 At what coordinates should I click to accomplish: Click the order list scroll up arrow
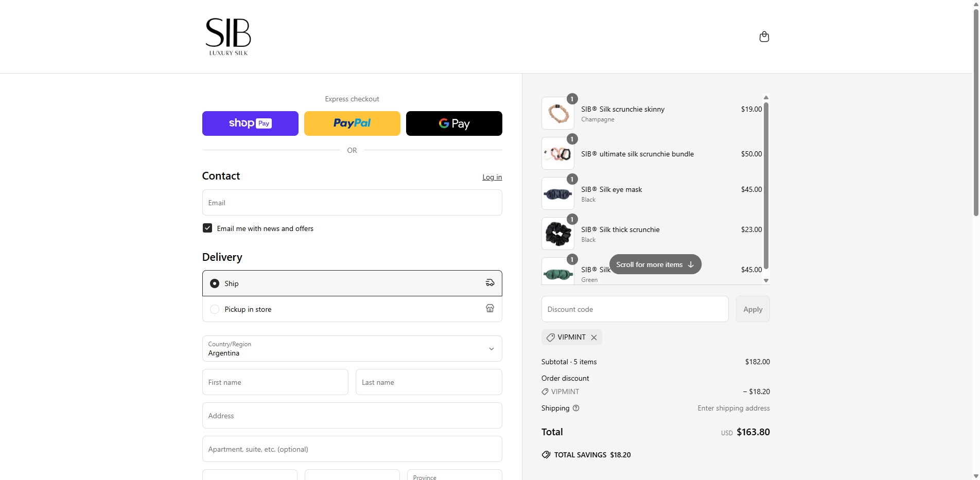pos(766,97)
